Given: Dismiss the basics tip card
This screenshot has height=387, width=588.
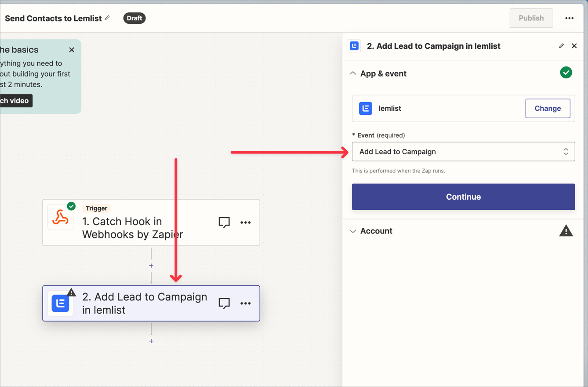Looking at the screenshot, I should tap(72, 50).
